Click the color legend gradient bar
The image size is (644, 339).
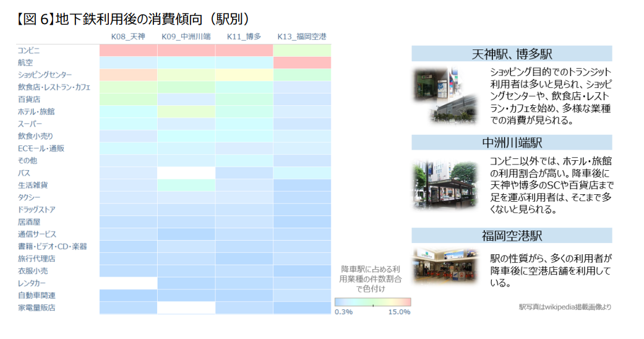coord(372,302)
